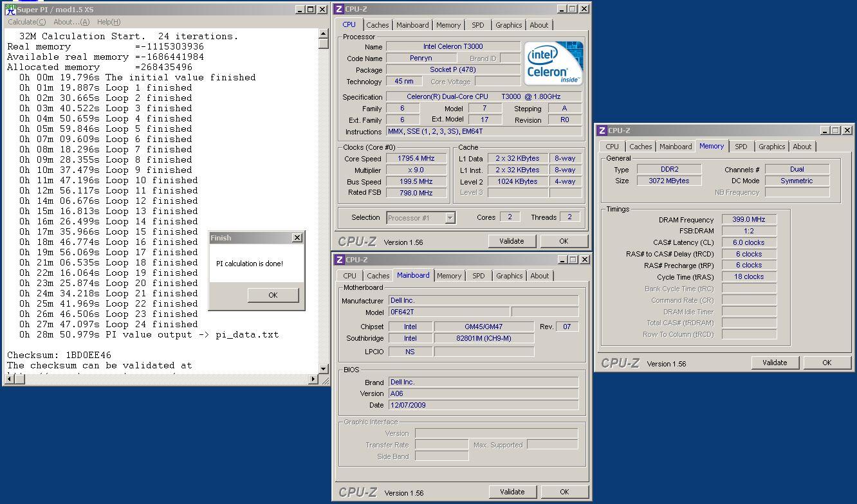Click the PI value output pi_data.txt line
The width and height of the screenshot is (857, 504).
tap(149, 334)
